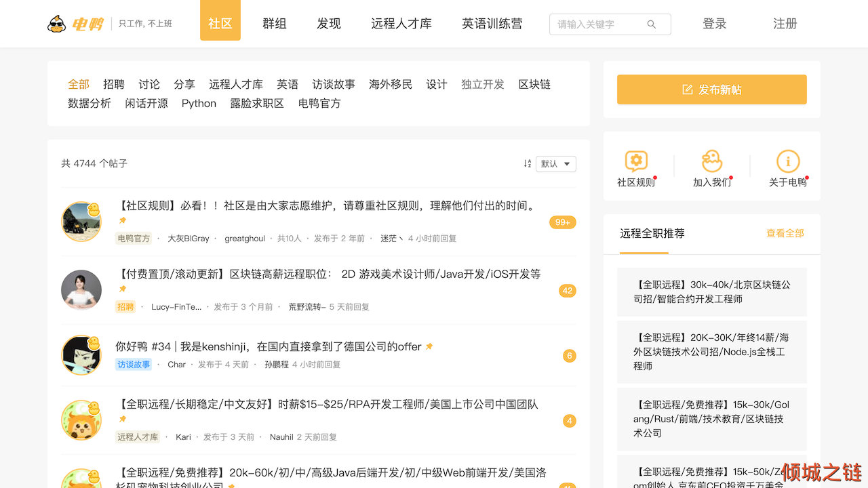Image resolution: width=868 pixels, height=488 pixels.
Task: Open 英语训练营 in top navigation
Action: coord(492,24)
